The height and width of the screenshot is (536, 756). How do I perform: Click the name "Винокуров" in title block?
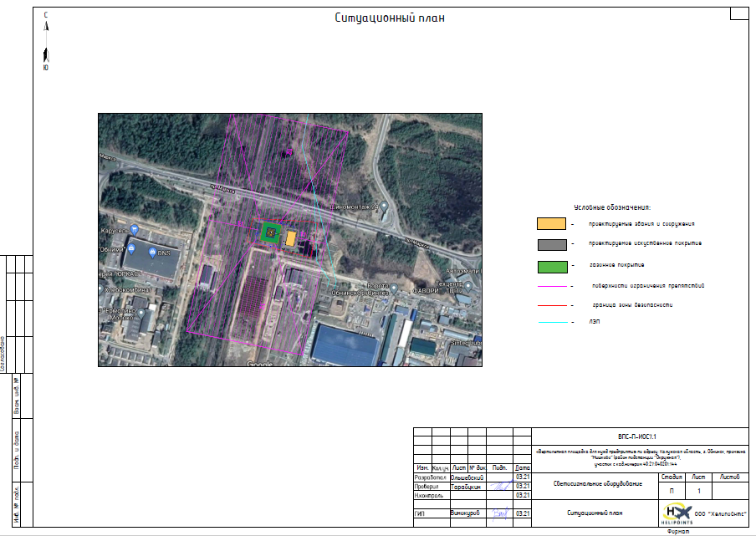465,513
